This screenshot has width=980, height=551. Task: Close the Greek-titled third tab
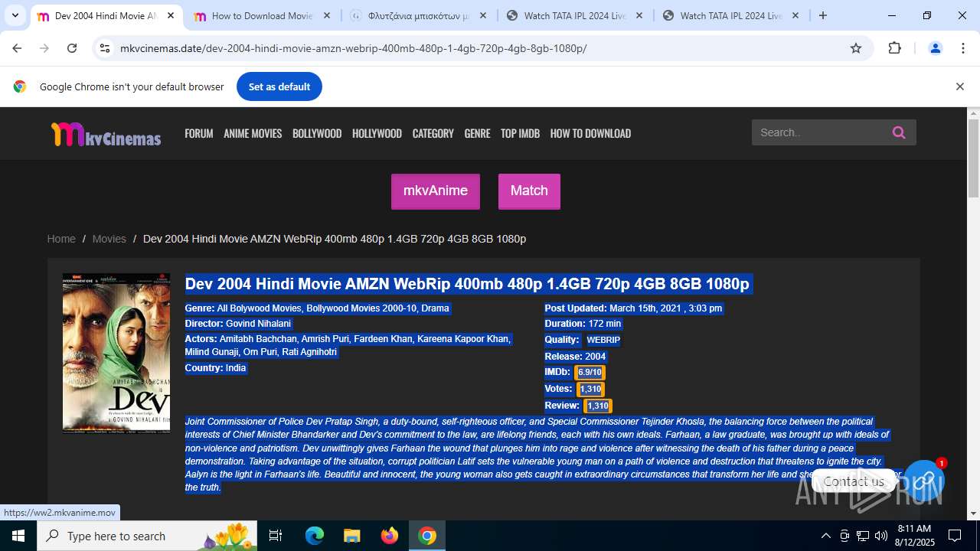(483, 15)
